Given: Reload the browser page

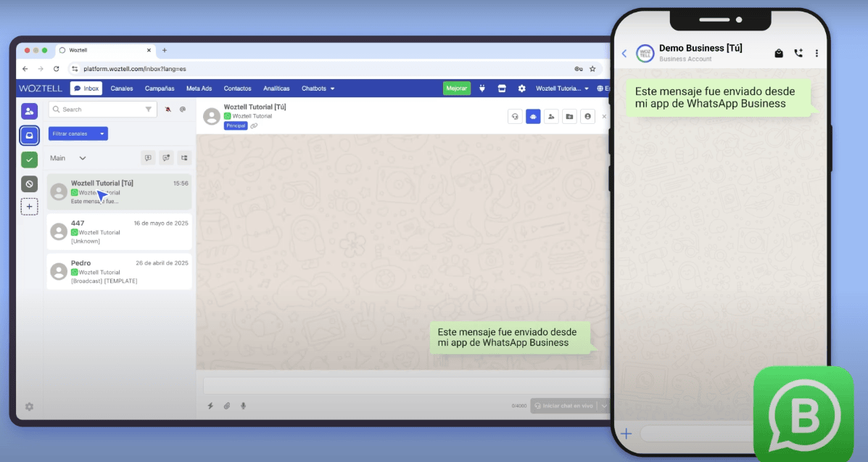Looking at the screenshot, I should pos(56,69).
